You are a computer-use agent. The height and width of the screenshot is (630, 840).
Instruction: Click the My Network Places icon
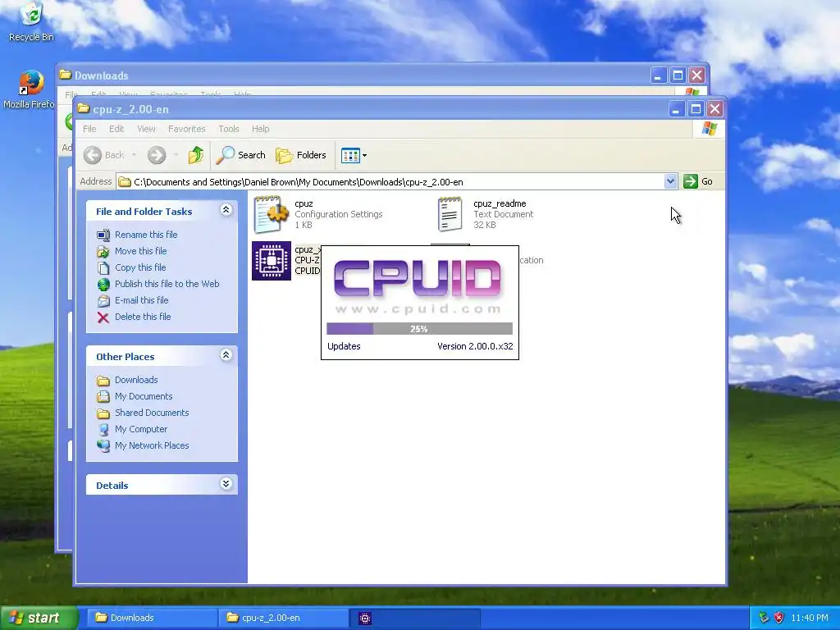coord(103,445)
